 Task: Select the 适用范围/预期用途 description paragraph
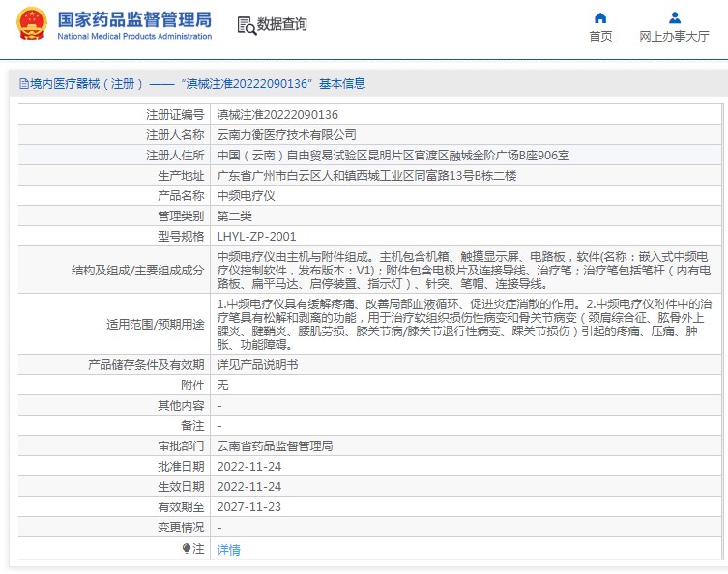tap(463, 324)
